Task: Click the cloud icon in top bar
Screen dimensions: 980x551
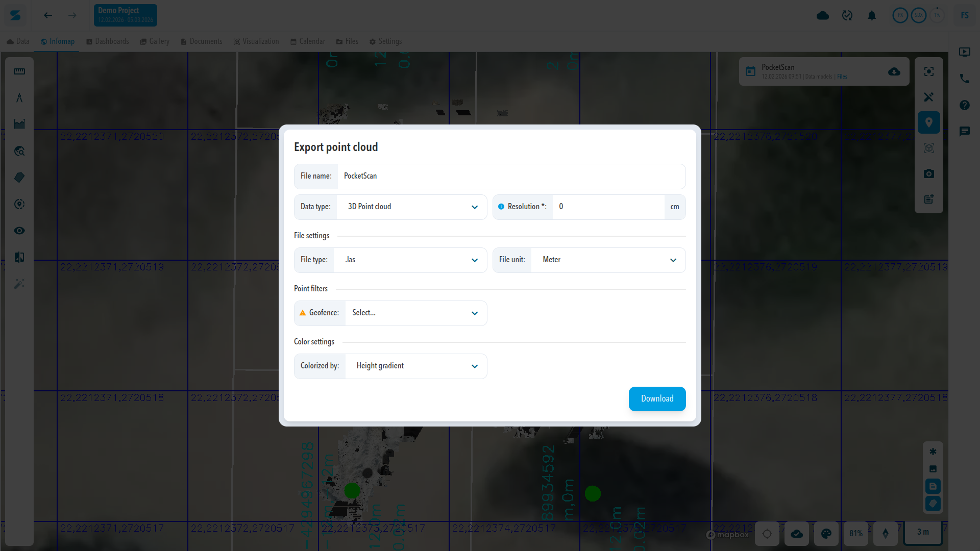Action: click(x=823, y=15)
